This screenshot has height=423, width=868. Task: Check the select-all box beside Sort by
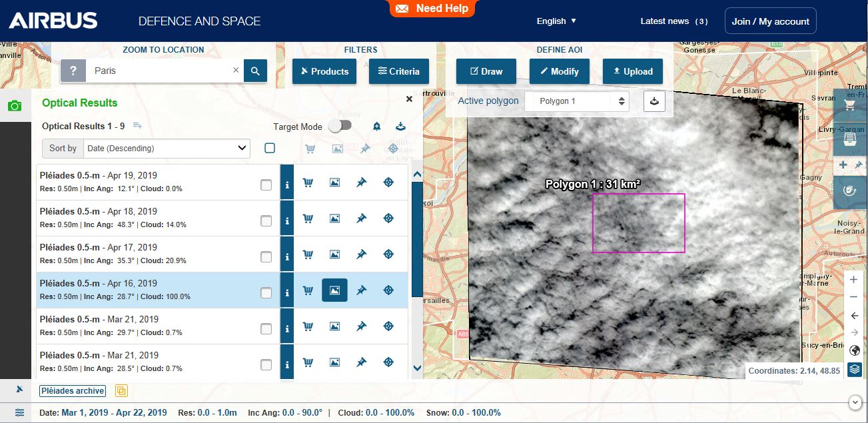pos(270,148)
